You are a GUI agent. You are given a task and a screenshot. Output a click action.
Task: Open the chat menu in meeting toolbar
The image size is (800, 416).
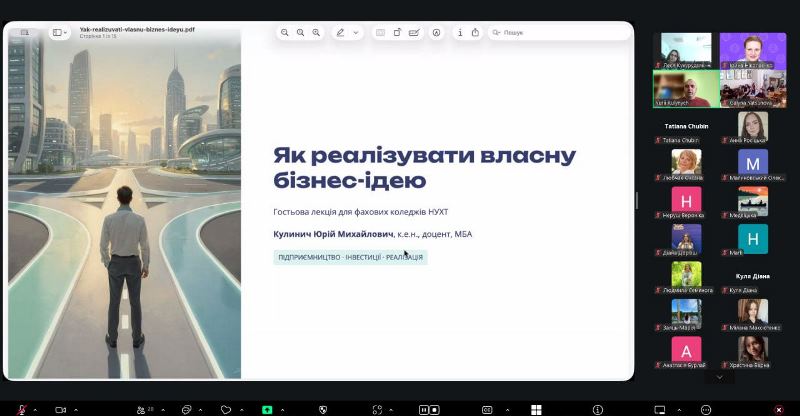186,409
